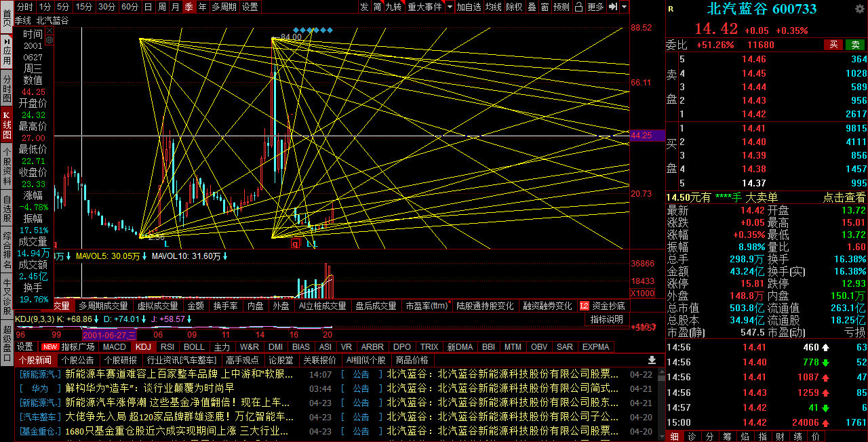Select 换手率 volume sub-tab
The image size is (868, 442).
click(225, 306)
